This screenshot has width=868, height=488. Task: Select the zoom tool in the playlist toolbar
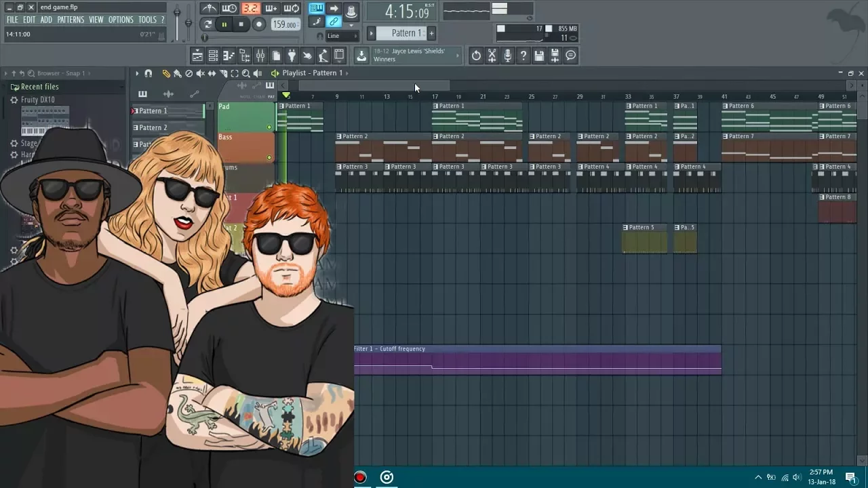245,73
